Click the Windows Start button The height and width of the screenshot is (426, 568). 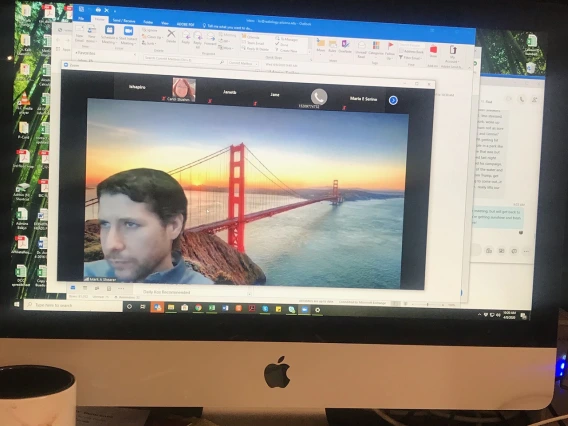pos(17,305)
